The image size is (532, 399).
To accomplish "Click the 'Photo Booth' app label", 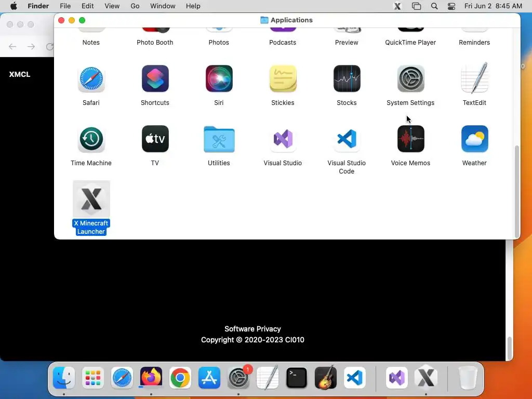I will click(155, 43).
